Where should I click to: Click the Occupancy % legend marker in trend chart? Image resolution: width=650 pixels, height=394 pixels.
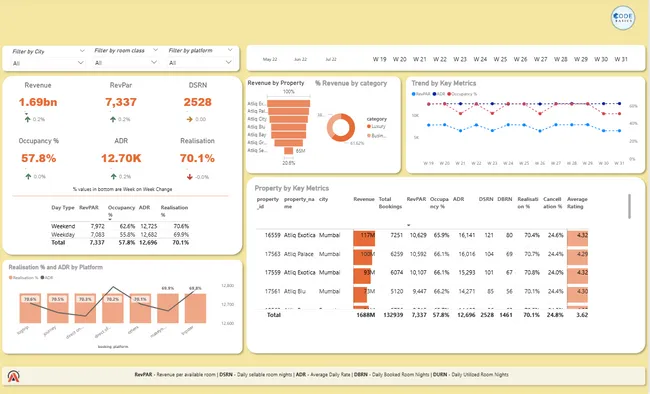point(449,94)
